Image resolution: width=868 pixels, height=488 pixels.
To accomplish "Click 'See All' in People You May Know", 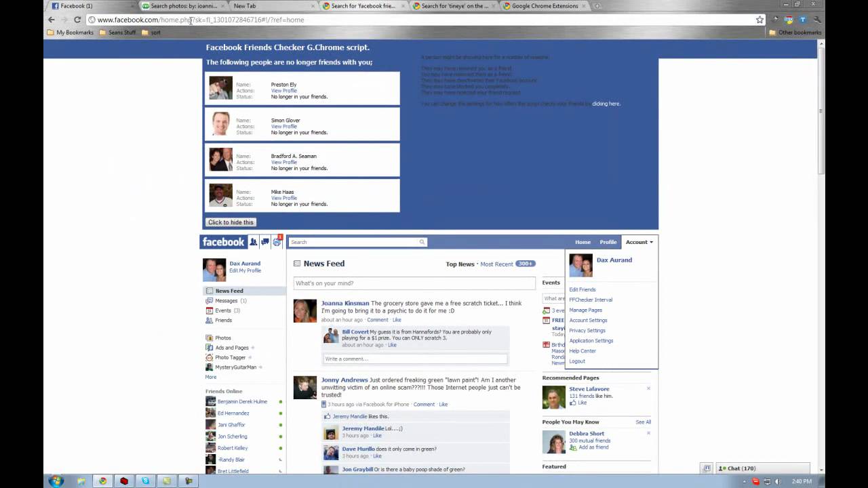I will click(x=643, y=422).
